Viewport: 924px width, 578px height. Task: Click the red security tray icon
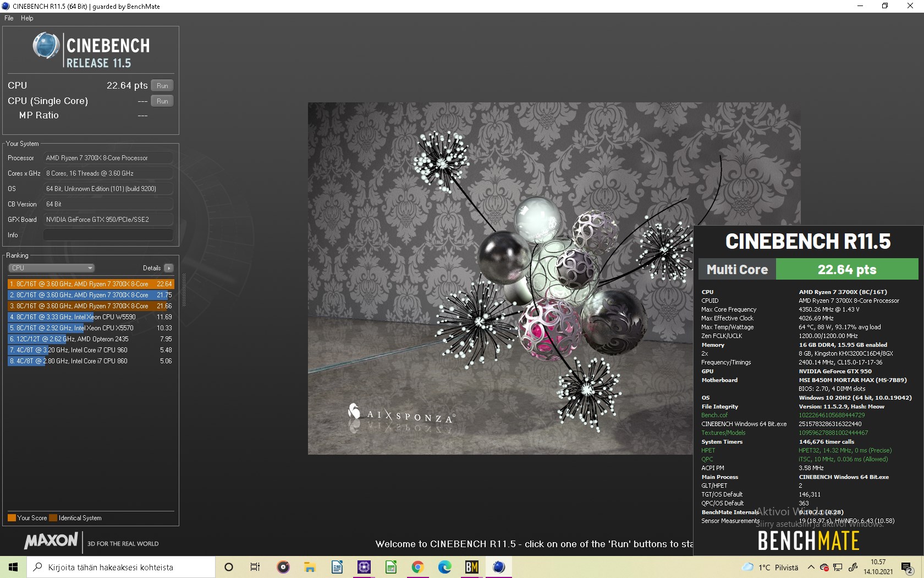824,568
